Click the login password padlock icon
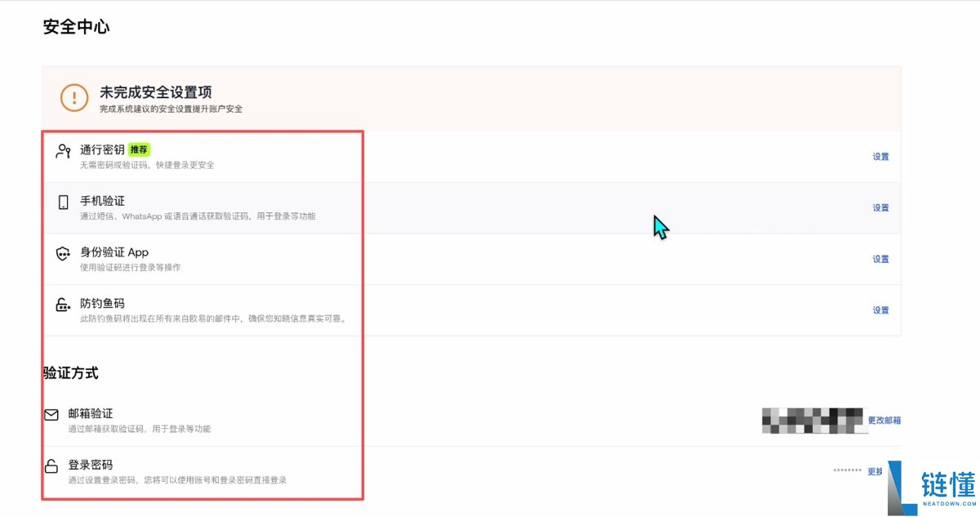Screen dimensions: 980x517 tap(51, 466)
